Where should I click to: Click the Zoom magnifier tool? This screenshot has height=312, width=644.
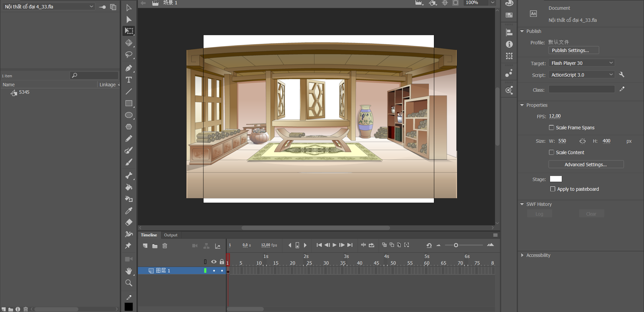point(129,283)
